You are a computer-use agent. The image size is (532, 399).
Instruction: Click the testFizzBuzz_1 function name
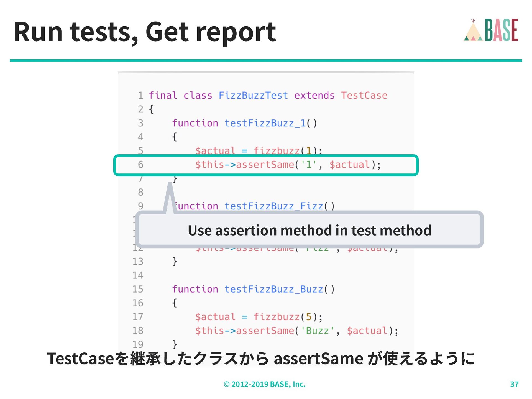(265, 123)
